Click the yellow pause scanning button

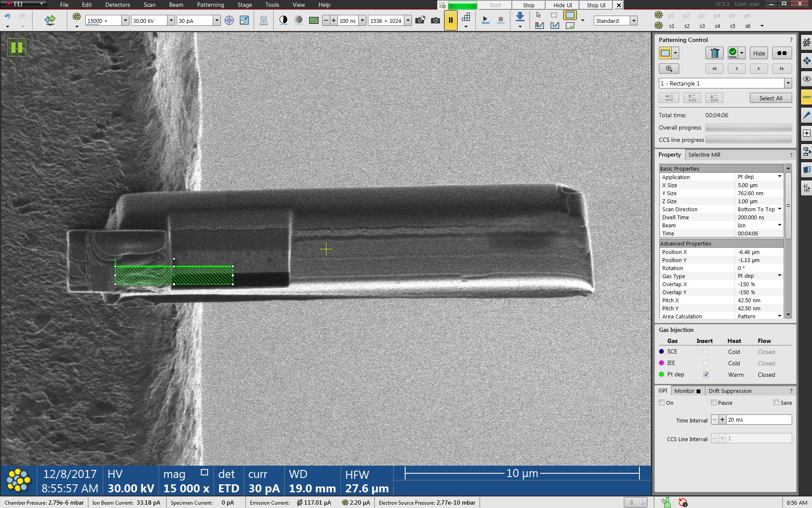(450, 20)
